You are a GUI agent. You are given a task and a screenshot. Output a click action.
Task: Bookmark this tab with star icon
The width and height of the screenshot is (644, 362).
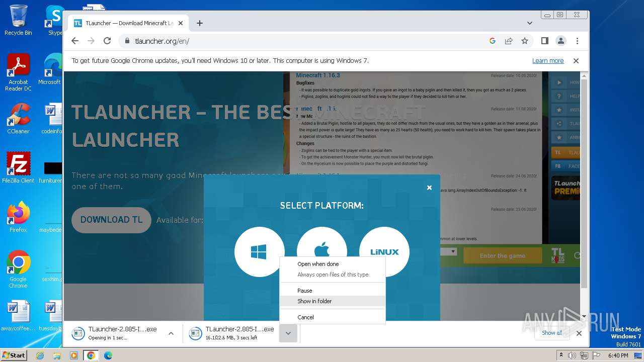[525, 41]
